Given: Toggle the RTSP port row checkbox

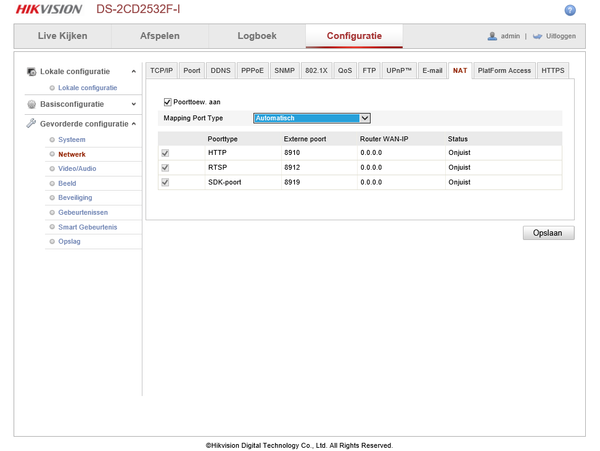Looking at the screenshot, I should coord(165,168).
